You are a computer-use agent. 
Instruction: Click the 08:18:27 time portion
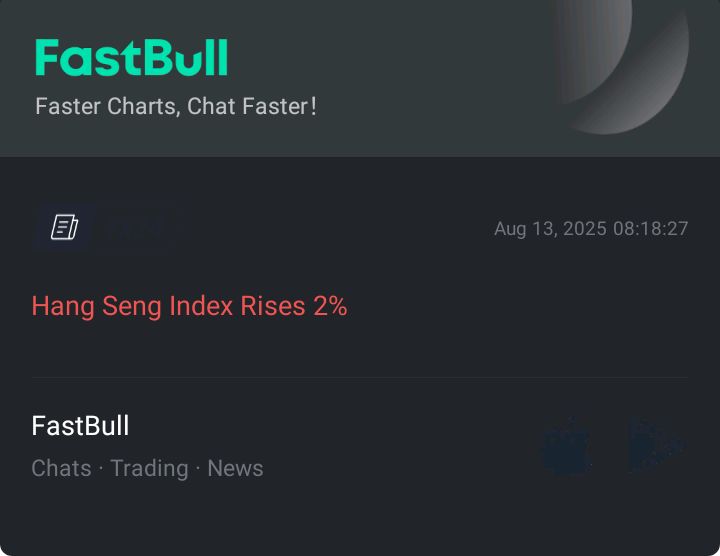(x=650, y=229)
